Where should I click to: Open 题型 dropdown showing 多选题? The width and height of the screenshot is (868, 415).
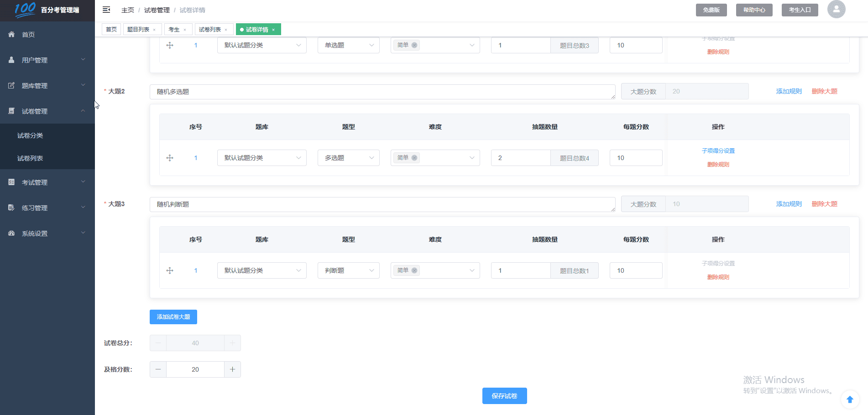[x=348, y=158]
